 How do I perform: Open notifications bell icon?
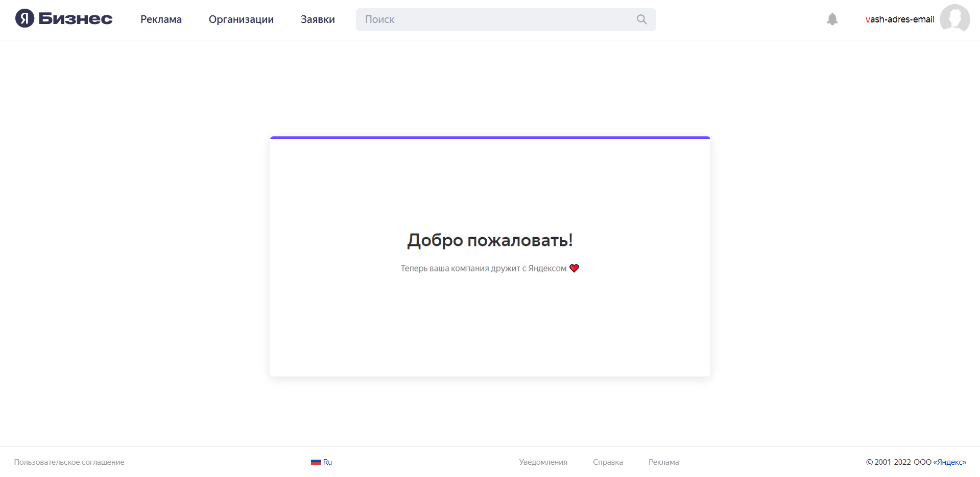point(832,19)
